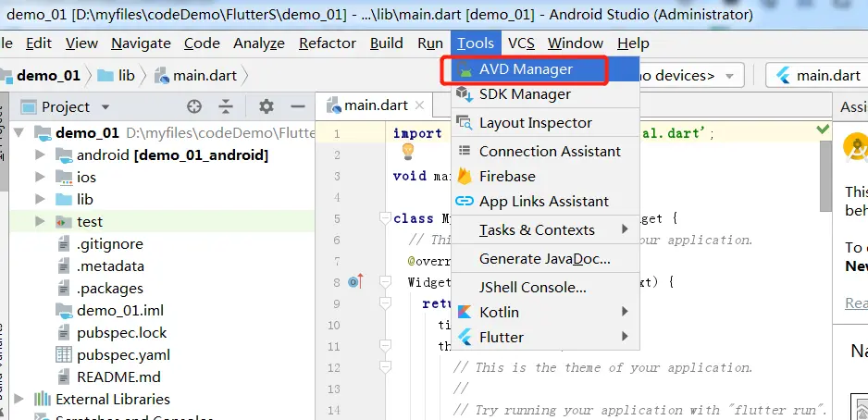Click the green inspection checkmark icon
This screenshot has width=868, height=420.
824,129
